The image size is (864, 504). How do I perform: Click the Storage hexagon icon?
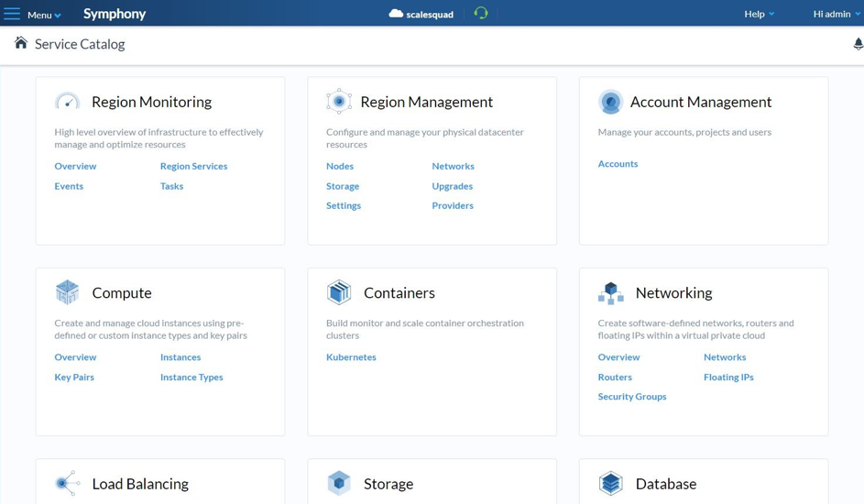[x=339, y=484]
